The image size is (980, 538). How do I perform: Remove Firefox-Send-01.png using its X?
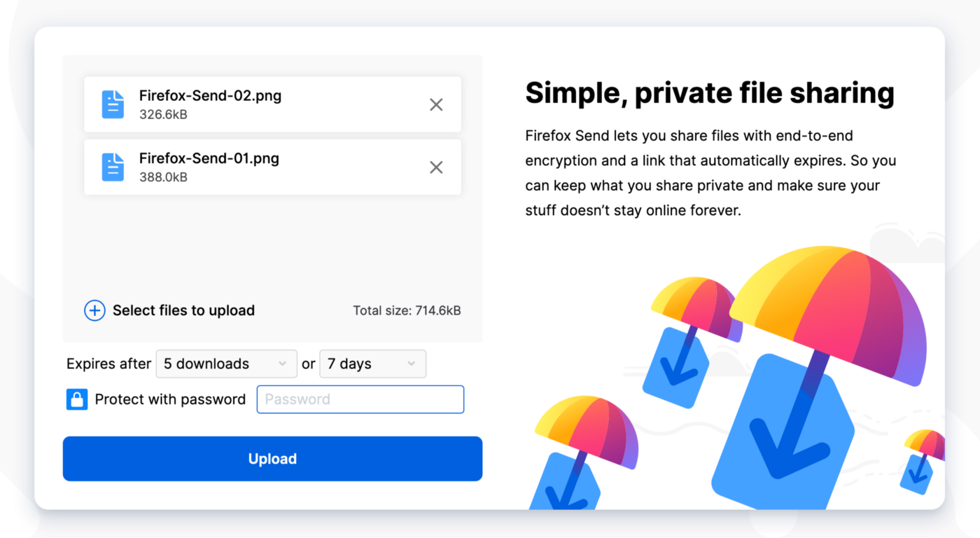tap(436, 167)
